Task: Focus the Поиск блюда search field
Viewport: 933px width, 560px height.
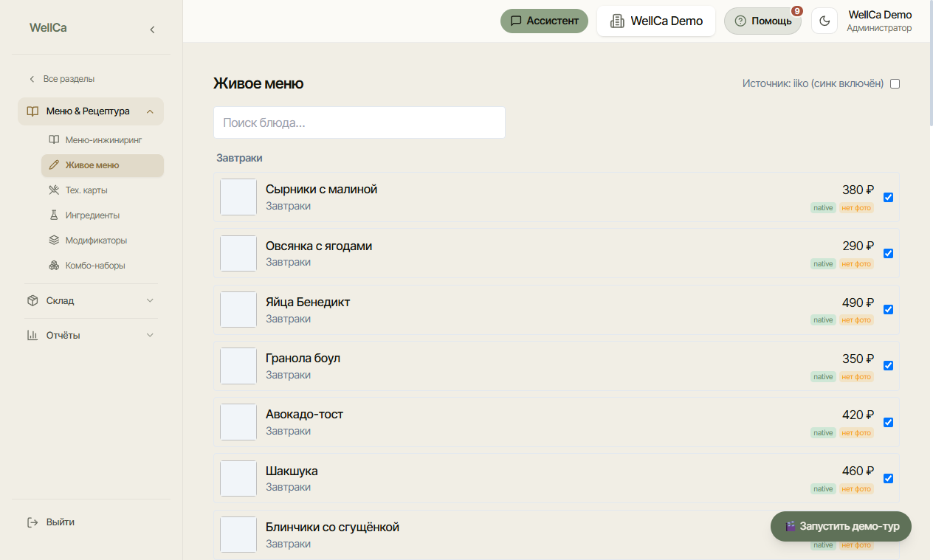Action: [359, 122]
